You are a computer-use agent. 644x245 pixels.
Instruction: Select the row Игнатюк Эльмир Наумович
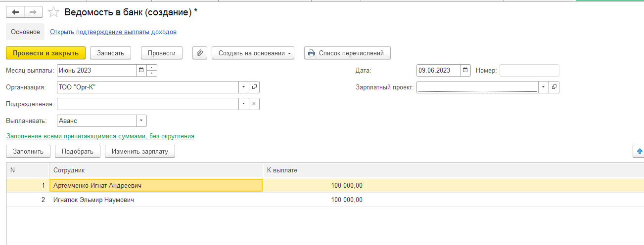coord(94,200)
